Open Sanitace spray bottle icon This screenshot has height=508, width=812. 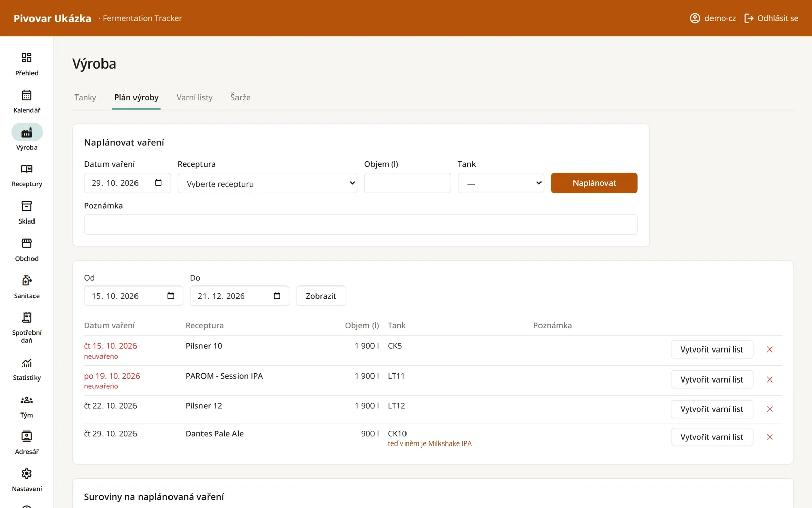(27, 280)
